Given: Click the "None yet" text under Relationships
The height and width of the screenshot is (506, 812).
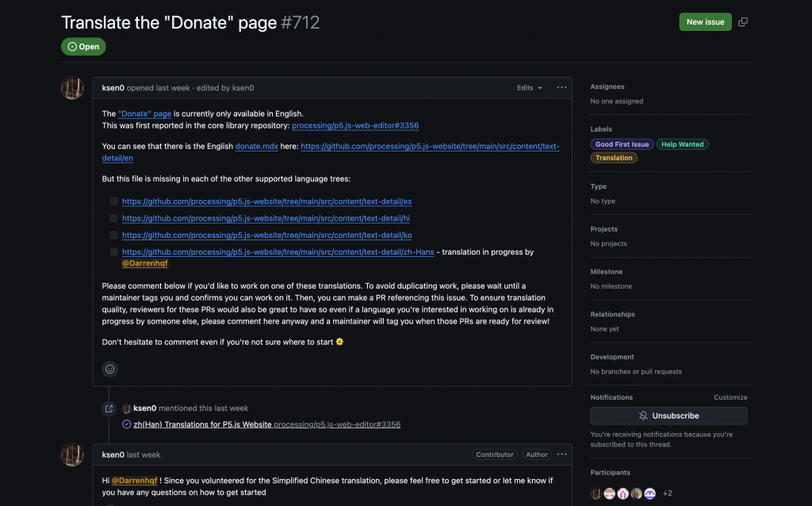Looking at the screenshot, I should (604, 329).
